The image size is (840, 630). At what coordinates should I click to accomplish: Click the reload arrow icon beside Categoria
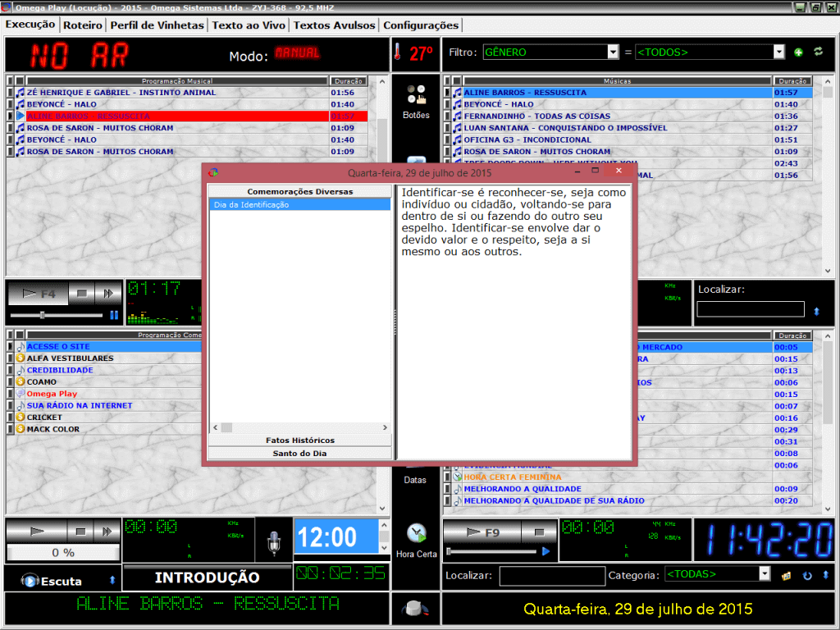click(x=807, y=576)
